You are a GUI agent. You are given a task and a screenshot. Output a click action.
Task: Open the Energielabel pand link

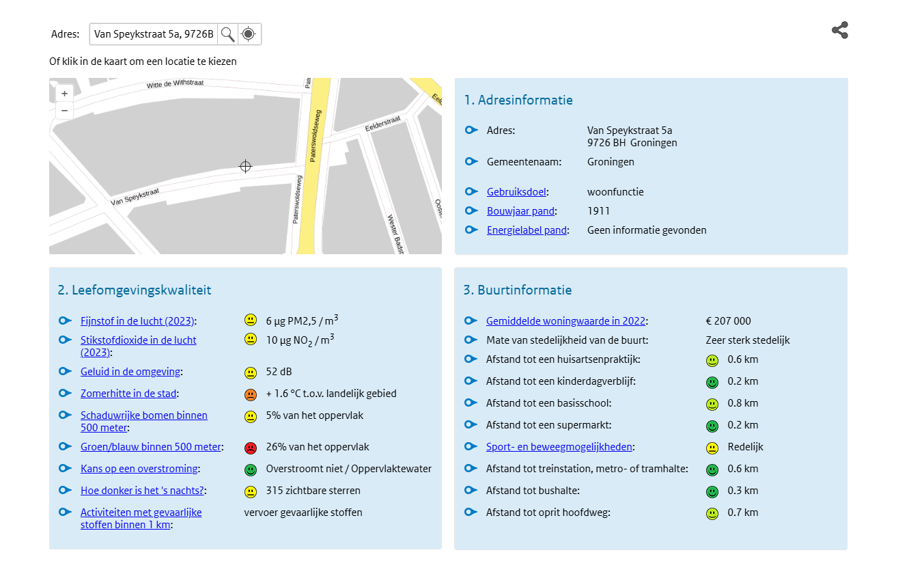click(x=527, y=230)
